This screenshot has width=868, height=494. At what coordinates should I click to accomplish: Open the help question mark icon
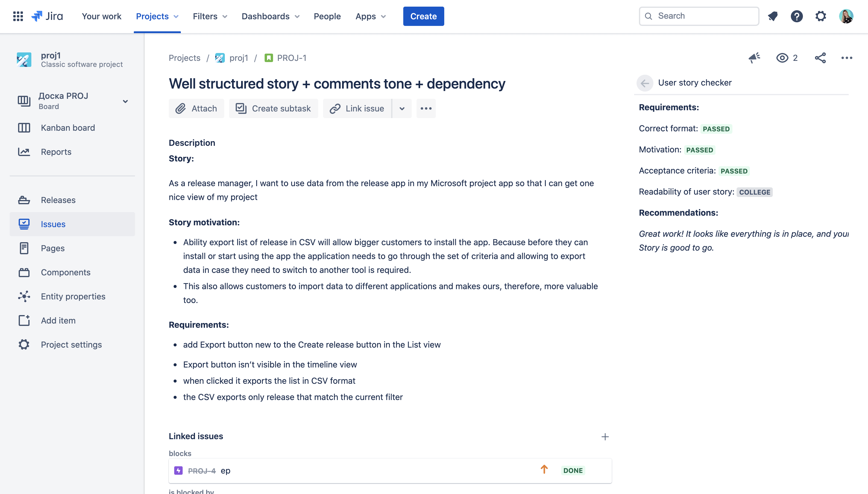click(796, 16)
